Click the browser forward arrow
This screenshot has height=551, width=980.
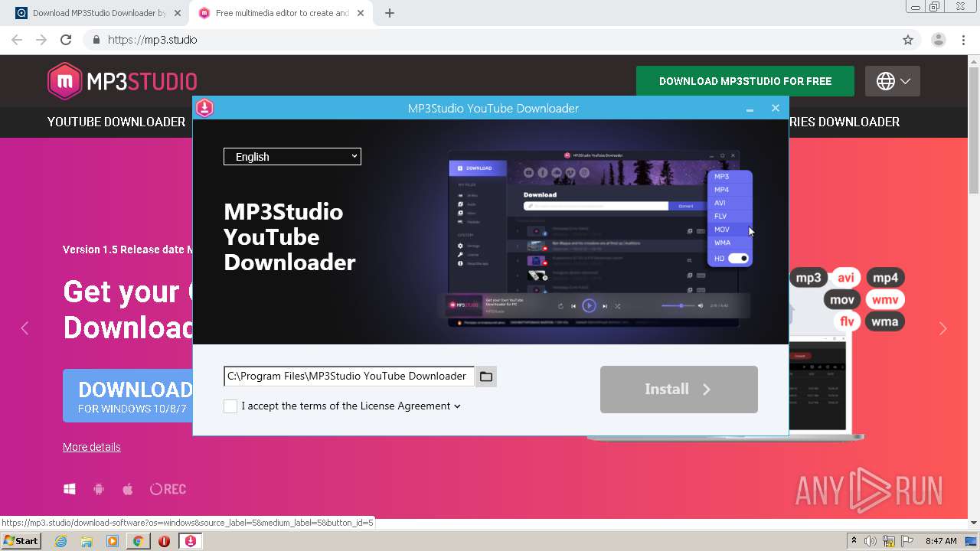[x=41, y=40]
